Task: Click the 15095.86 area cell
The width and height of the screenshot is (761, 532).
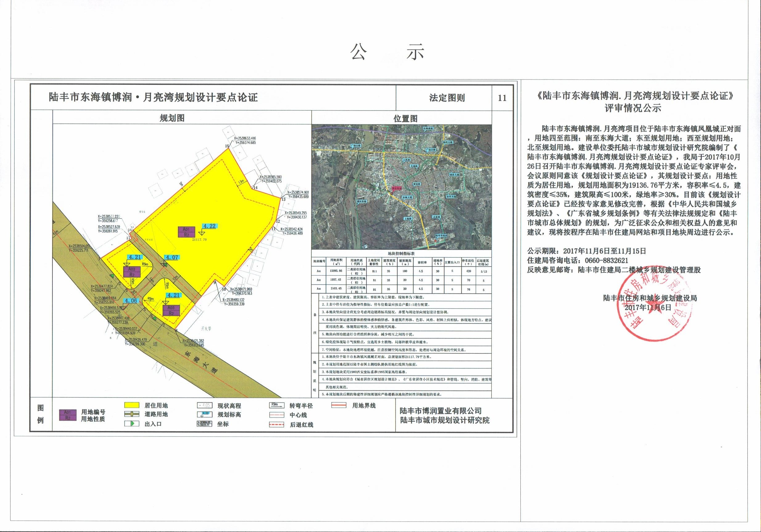Action: [x=336, y=271]
